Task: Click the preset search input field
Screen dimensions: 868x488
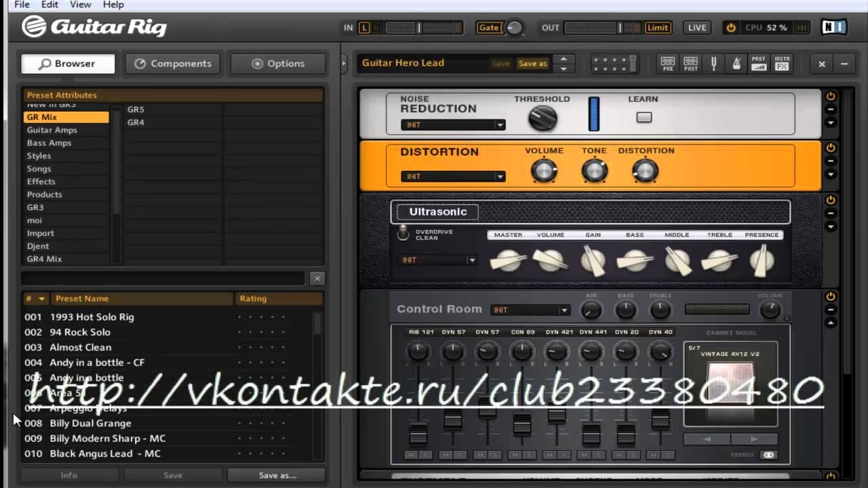Action: click(x=163, y=279)
